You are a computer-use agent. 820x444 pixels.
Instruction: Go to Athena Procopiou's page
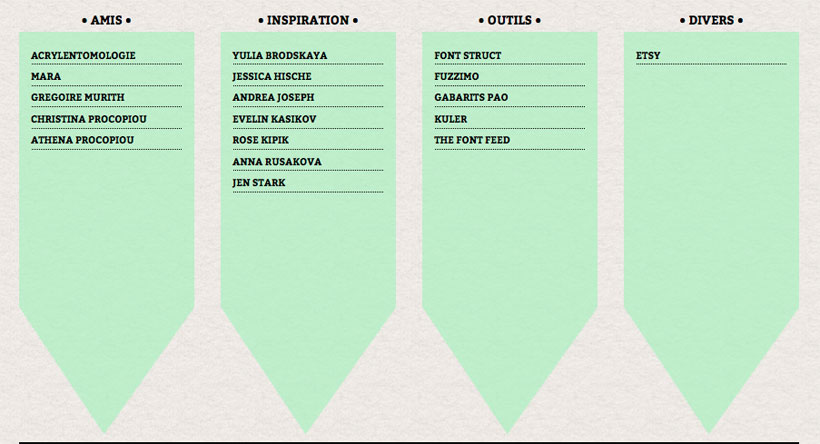click(83, 140)
